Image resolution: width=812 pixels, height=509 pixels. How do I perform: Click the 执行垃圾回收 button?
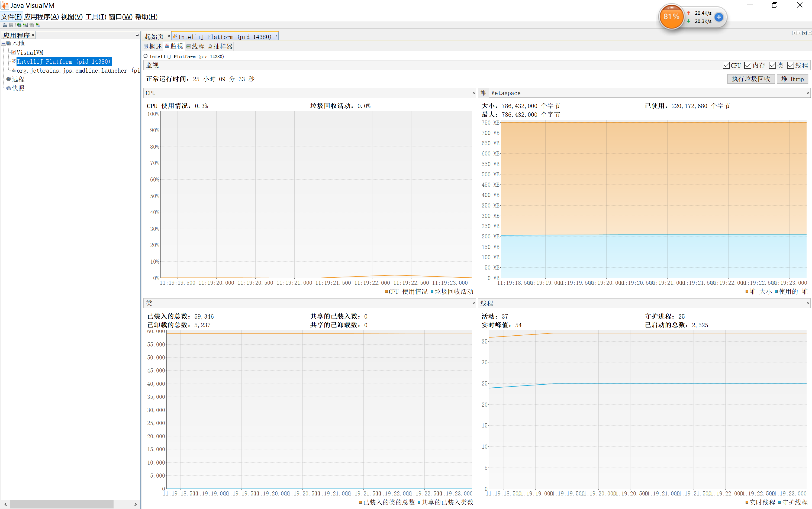click(x=751, y=79)
